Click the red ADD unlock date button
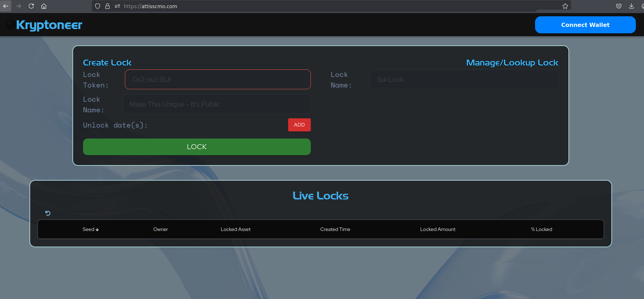The height and width of the screenshot is (299, 644). coord(299,125)
